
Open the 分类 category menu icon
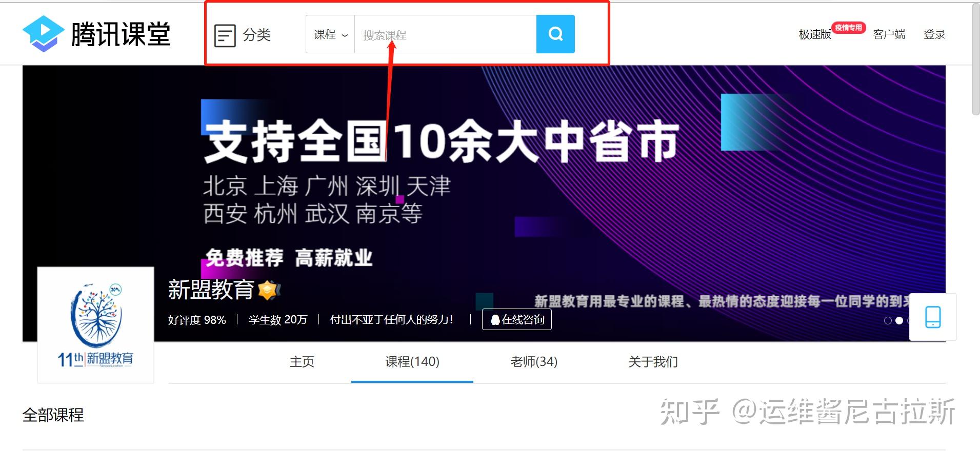(x=225, y=35)
